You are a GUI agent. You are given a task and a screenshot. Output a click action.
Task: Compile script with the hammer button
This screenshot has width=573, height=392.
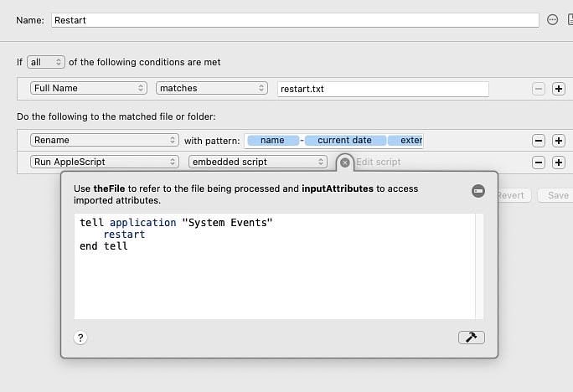tap(471, 338)
